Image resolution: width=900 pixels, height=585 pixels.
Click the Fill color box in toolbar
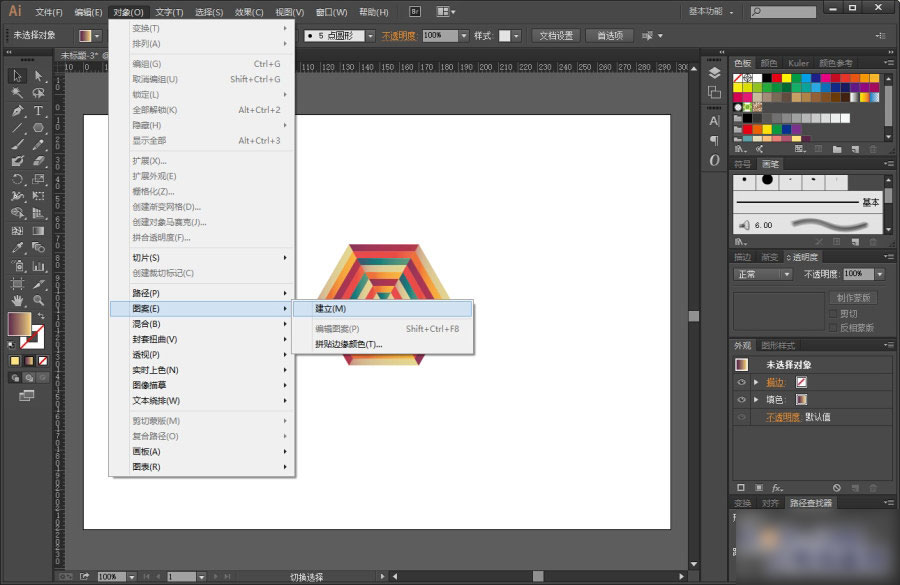coord(19,324)
